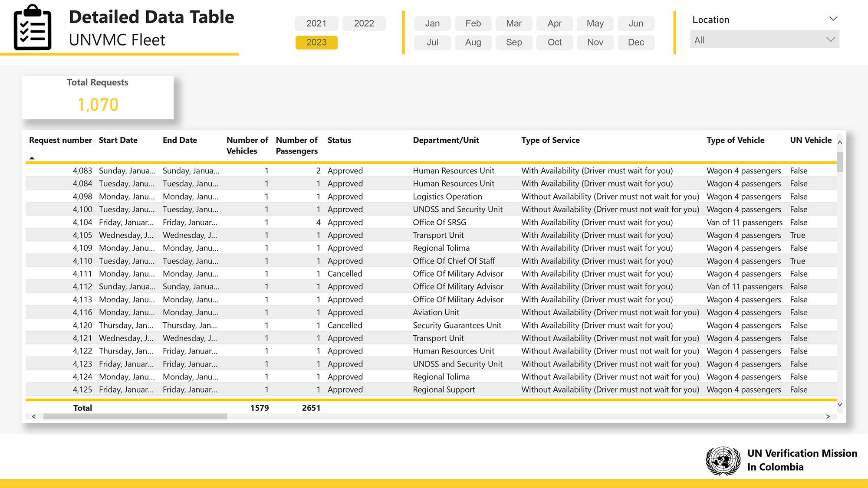This screenshot has width=868, height=488.
Task: Click table scroll left arrow
Action: coord(34,416)
